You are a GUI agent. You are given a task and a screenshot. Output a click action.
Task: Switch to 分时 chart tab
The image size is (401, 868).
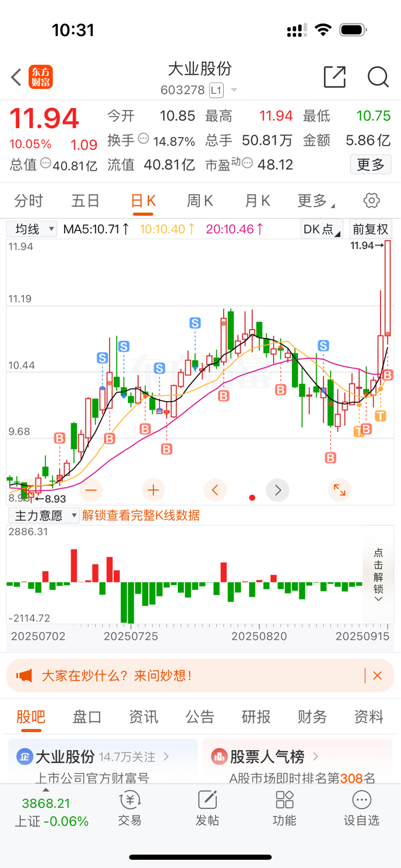tap(29, 201)
